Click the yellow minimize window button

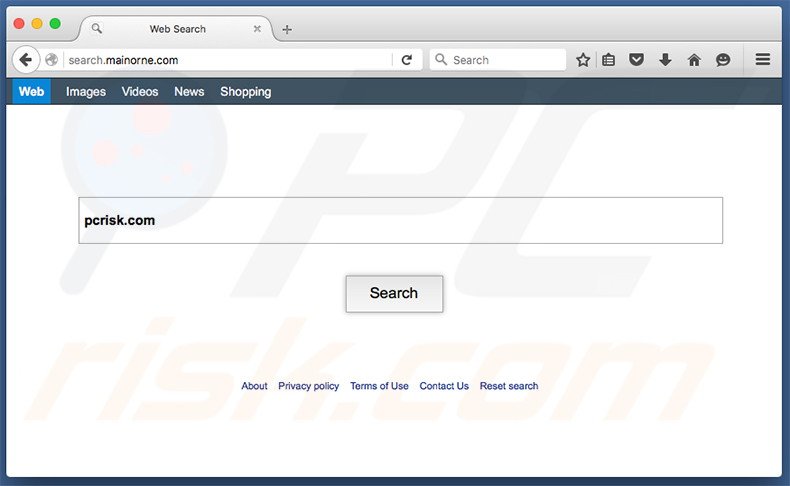[37, 23]
